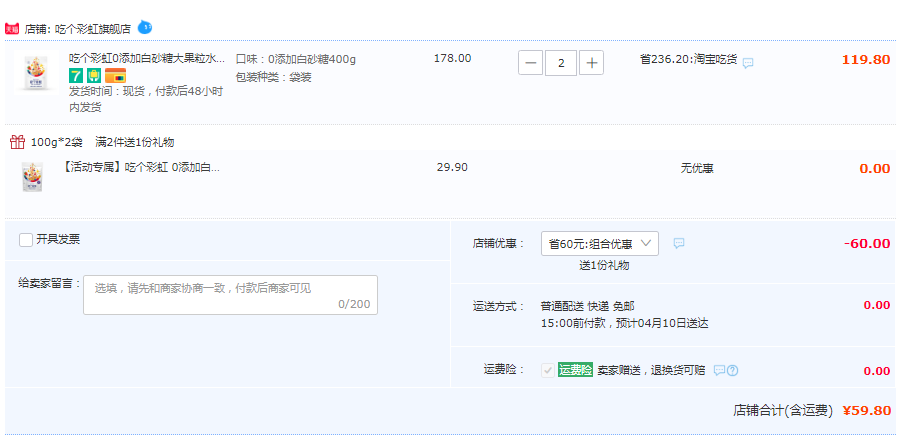Click the quantity input field showing 2
The height and width of the screenshot is (437, 900).
[x=561, y=63]
